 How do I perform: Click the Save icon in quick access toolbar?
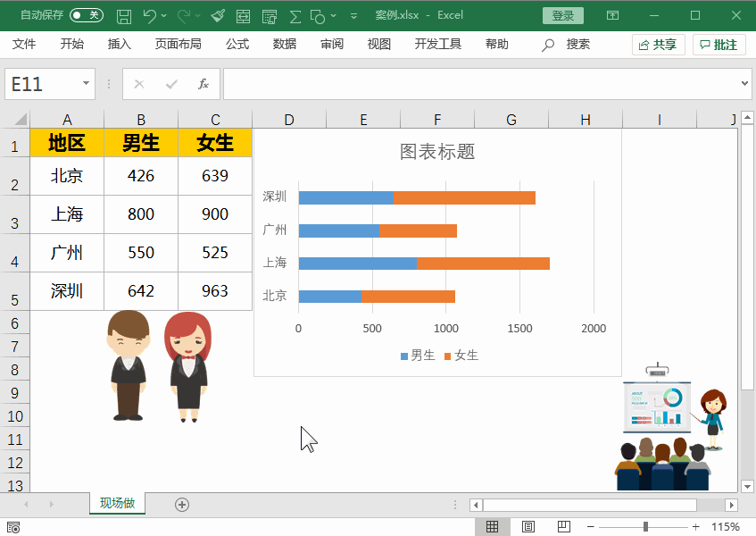[124, 16]
